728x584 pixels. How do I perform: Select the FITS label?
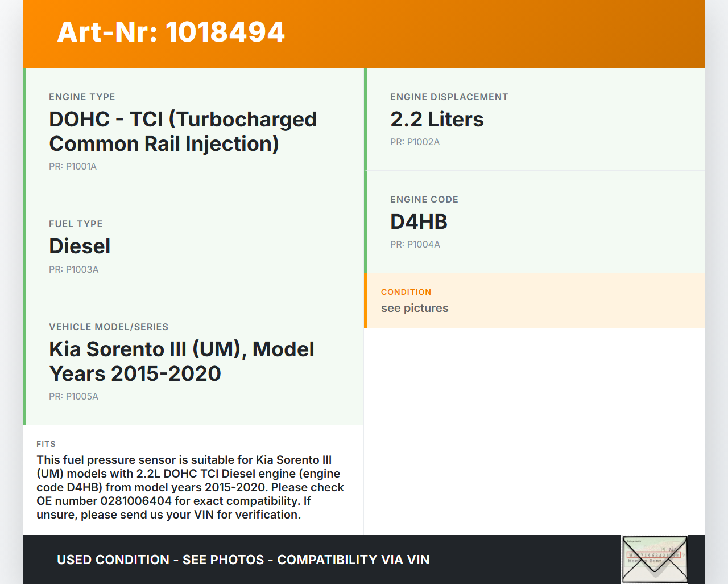(x=46, y=444)
